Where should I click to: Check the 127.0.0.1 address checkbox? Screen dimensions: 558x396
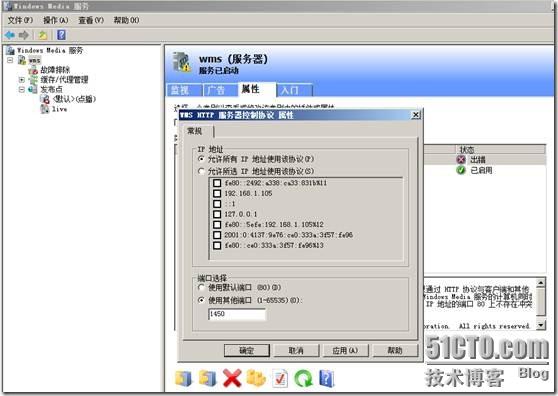tap(217, 214)
